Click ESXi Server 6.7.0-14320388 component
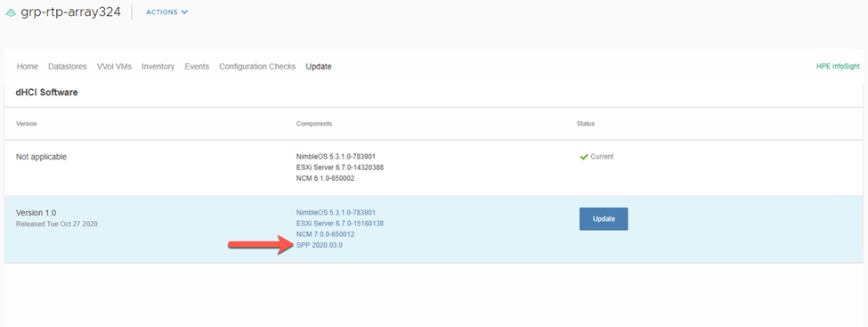Image resolution: width=868 pixels, height=327 pixels. pos(340,168)
